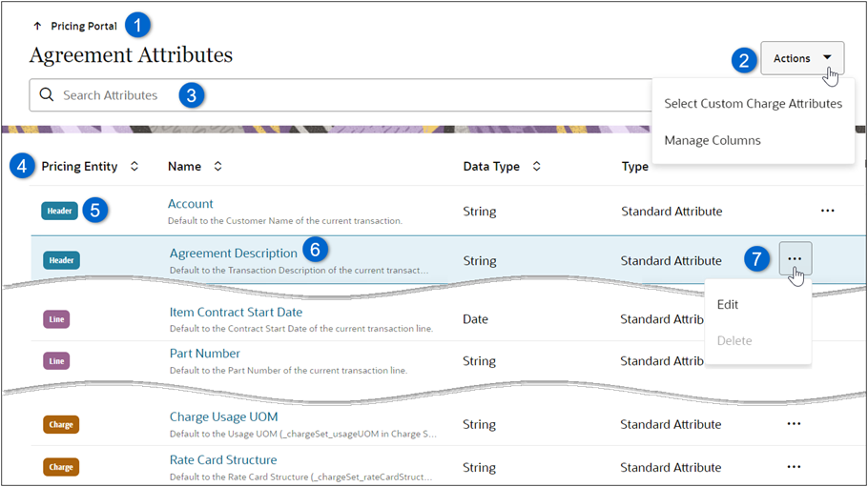868x487 pixels.
Task: Open the Account attribute link
Action: point(191,204)
